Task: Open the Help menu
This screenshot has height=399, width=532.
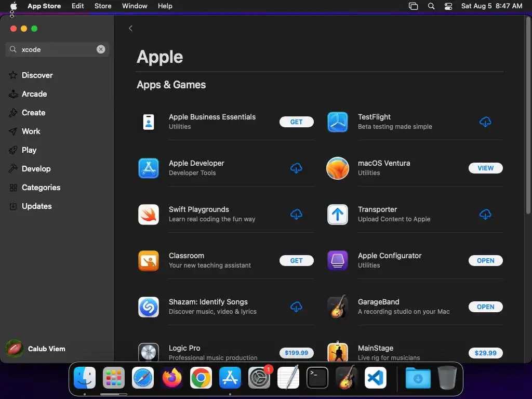Action: (x=165, y=6)
